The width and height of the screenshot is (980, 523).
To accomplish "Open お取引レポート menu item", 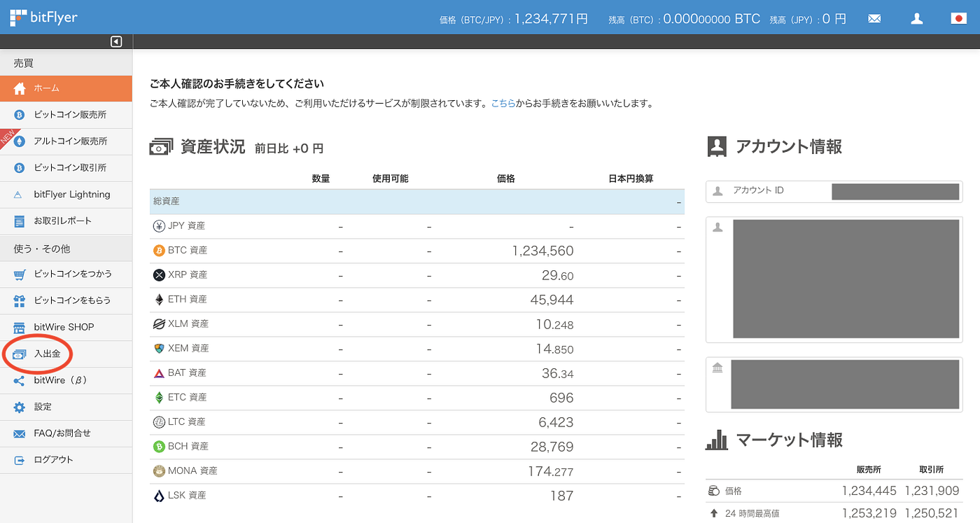I will point(66,221).
